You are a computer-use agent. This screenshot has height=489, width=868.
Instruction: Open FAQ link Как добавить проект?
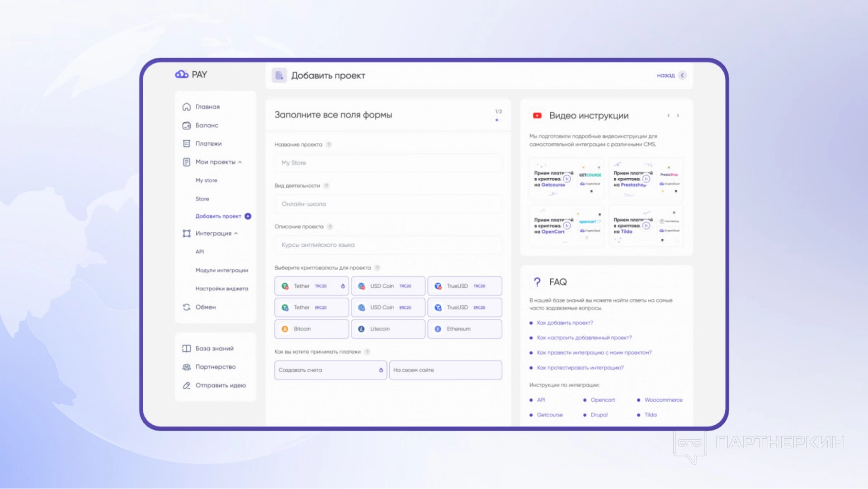(565, 323)
